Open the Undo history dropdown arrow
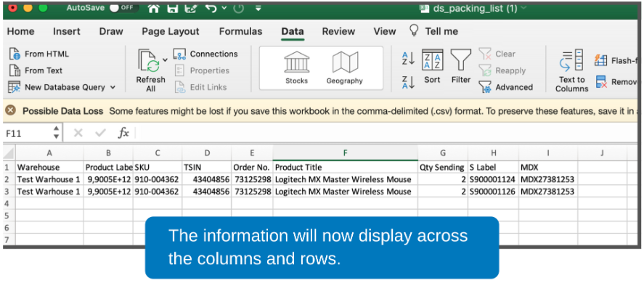The width and height of the screenshot is (644, 283). (224, 8)
